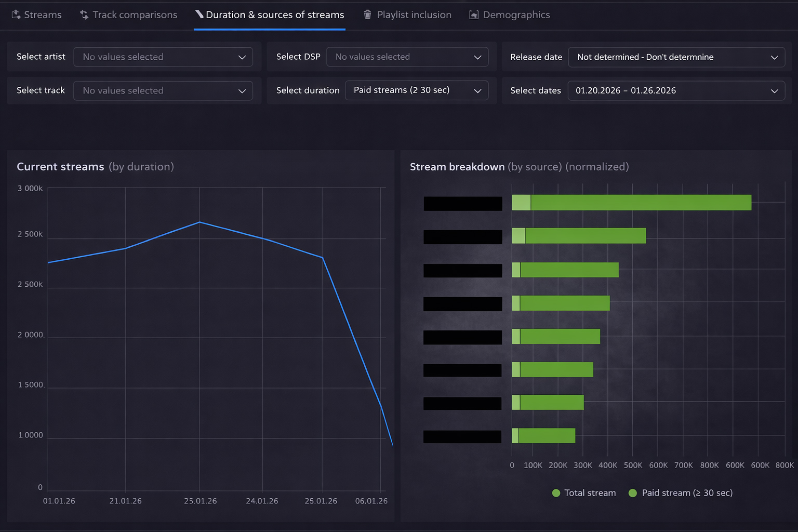The width and height of the screenshot is (798, 532).
Task: Click the Total stream legend color dot
Action: 556,493
